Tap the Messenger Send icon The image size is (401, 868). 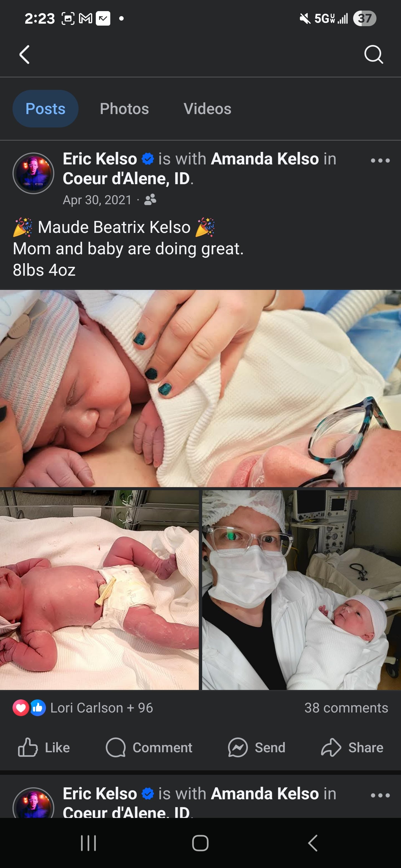(x=238, y=747)
